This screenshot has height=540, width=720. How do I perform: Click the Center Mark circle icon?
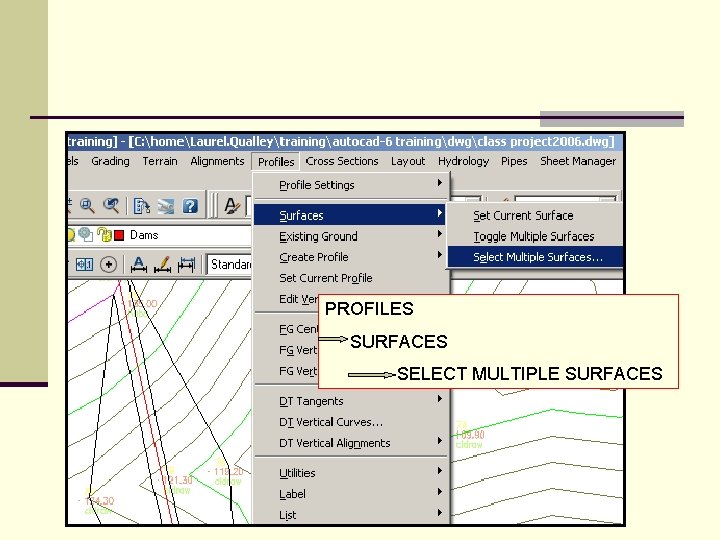[x=108, y=264]
